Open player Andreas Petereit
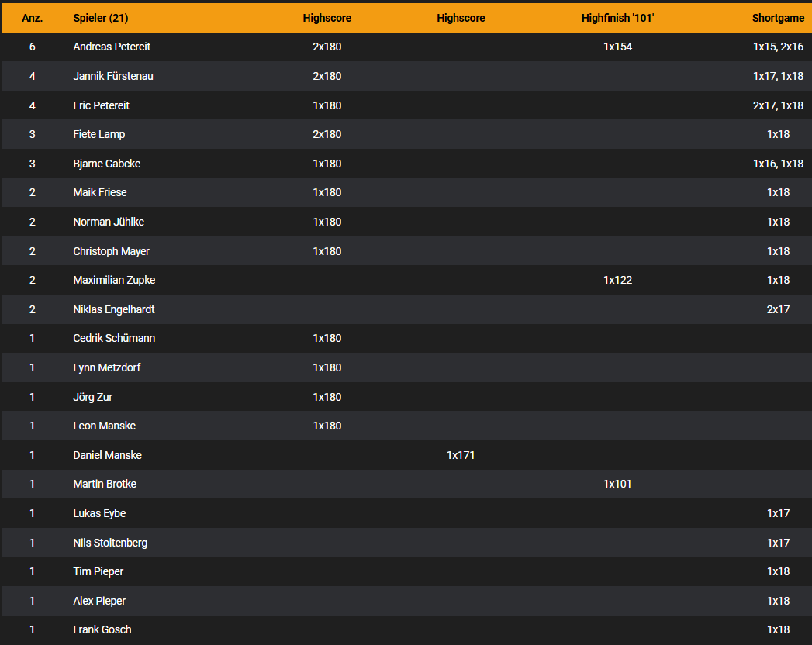812x645 pixels. pyautogui.click(x=112, y=47)
